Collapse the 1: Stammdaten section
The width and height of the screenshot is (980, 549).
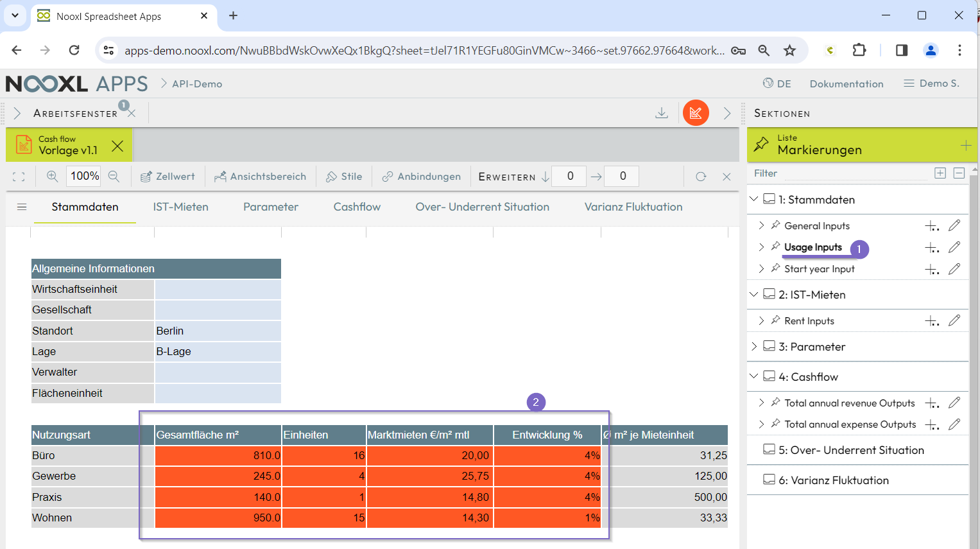pyautogui.click(x=754, y=199)
